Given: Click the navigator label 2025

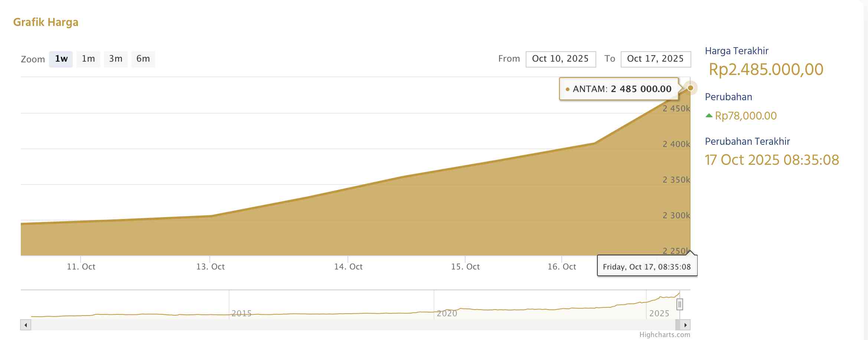Looking at the screenshot, I should click(659, 313).
